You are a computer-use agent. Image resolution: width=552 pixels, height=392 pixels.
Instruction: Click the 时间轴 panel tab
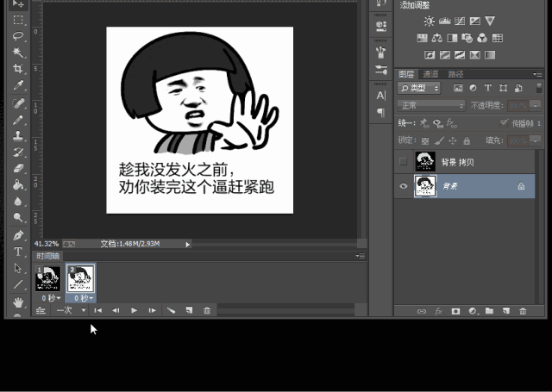click(x=48, y=256)
